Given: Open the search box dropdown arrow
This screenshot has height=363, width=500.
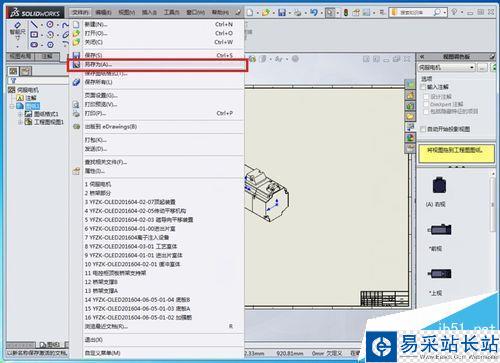Looking at the screenshot, I should (x=445, y=13).
